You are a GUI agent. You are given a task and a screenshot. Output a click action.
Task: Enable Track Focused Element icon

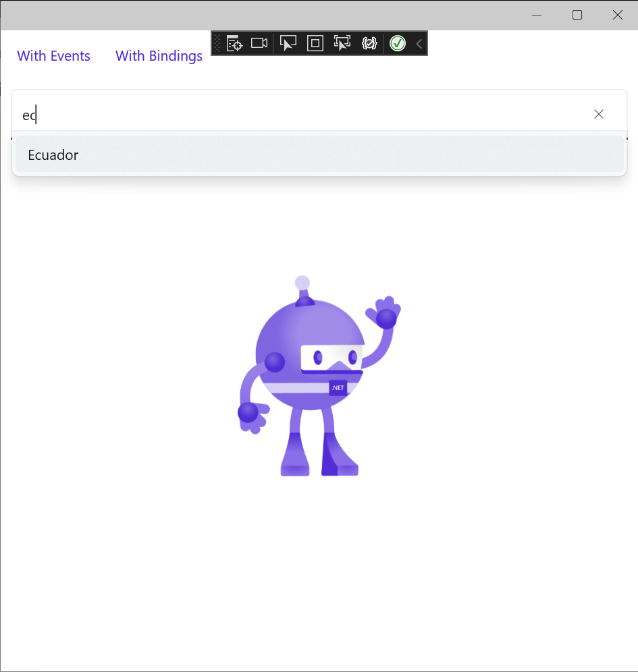pyautogui.click(x=342, y=43)
